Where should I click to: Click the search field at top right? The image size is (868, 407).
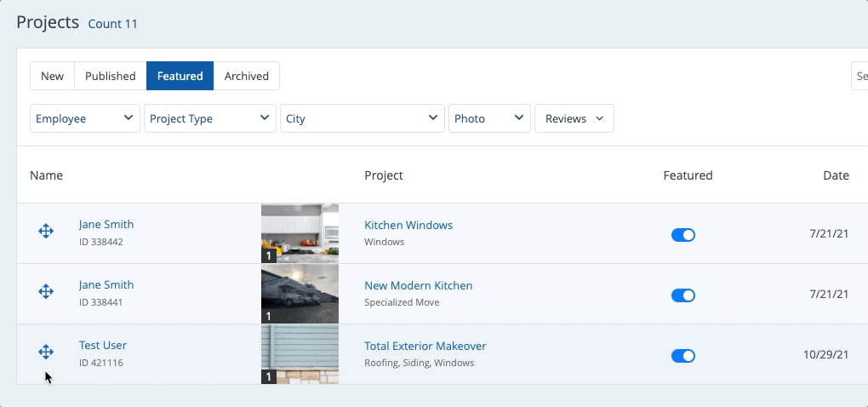click(859, 77)
